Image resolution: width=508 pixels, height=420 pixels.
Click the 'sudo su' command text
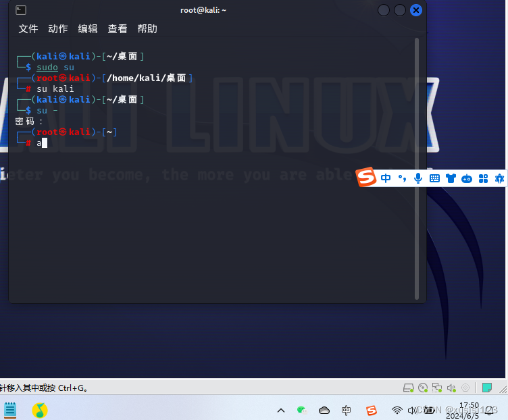point(55,68)
